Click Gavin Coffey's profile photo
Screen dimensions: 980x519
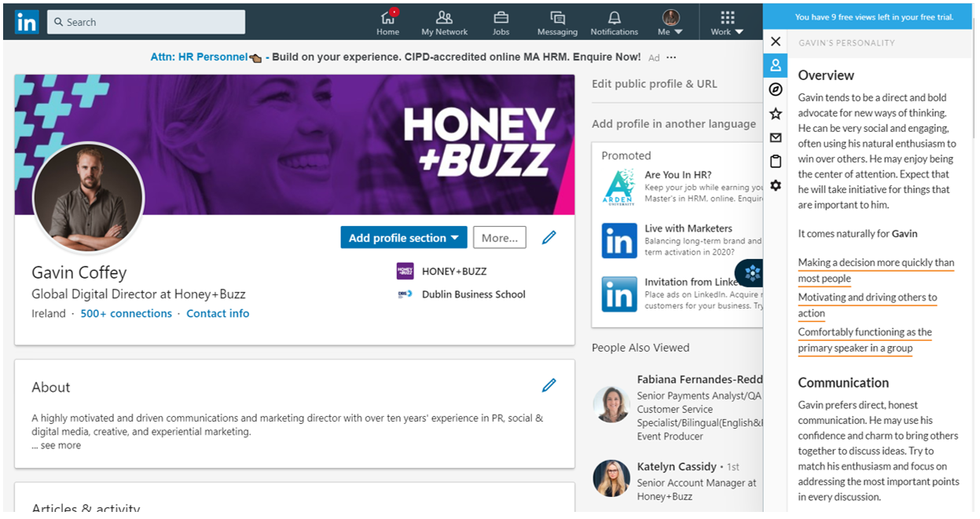point(89,197)
